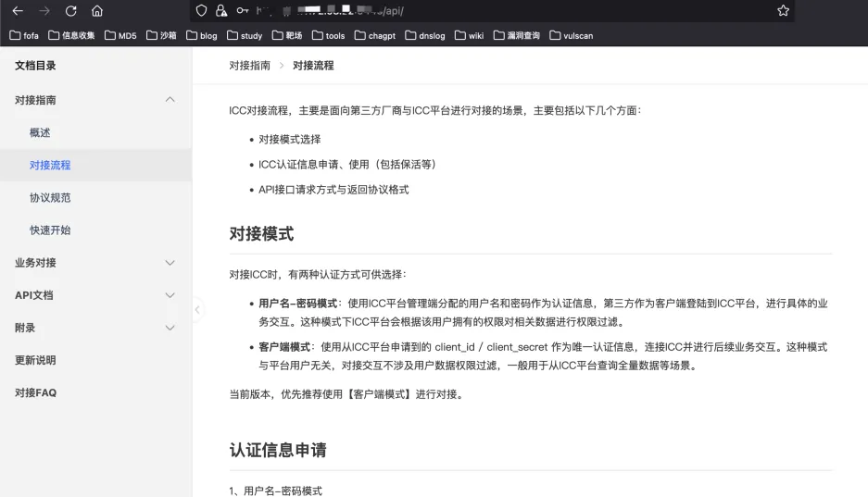868x497 pixels.
Task: Open the MD5 bookmark folder
Action: point(120,35)
